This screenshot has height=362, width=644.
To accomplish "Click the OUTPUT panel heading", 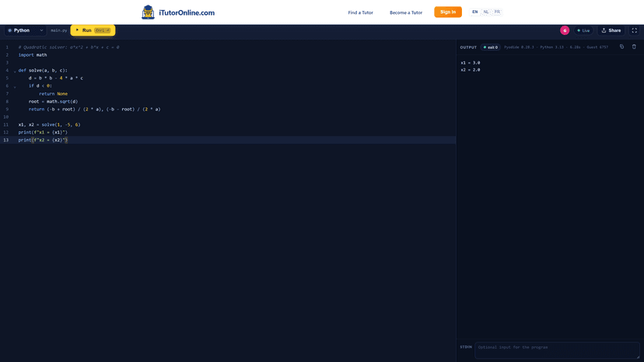I will [x=468, y=47].
